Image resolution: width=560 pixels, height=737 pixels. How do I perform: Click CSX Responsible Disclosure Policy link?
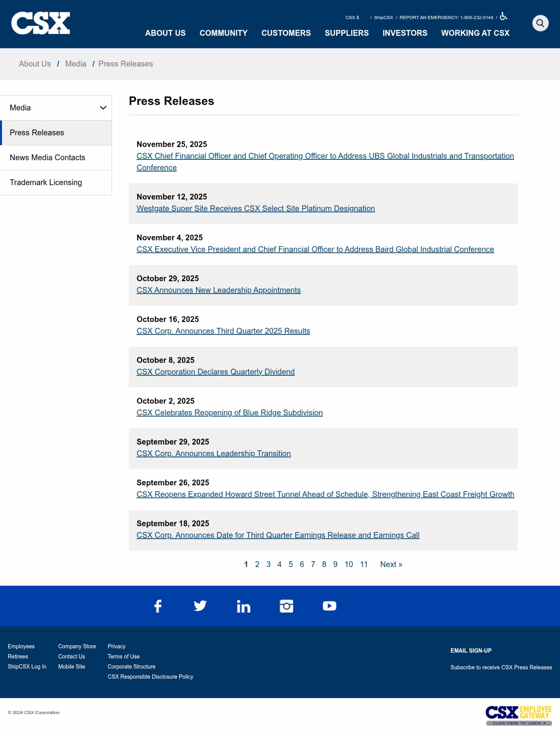pyautogui.click(x=150, y=677)
